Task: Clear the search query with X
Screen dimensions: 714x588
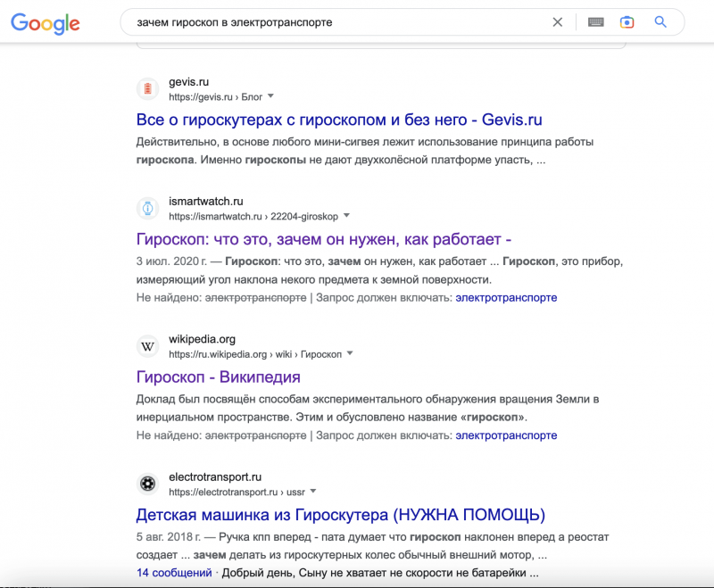Action: pos(557,22)
